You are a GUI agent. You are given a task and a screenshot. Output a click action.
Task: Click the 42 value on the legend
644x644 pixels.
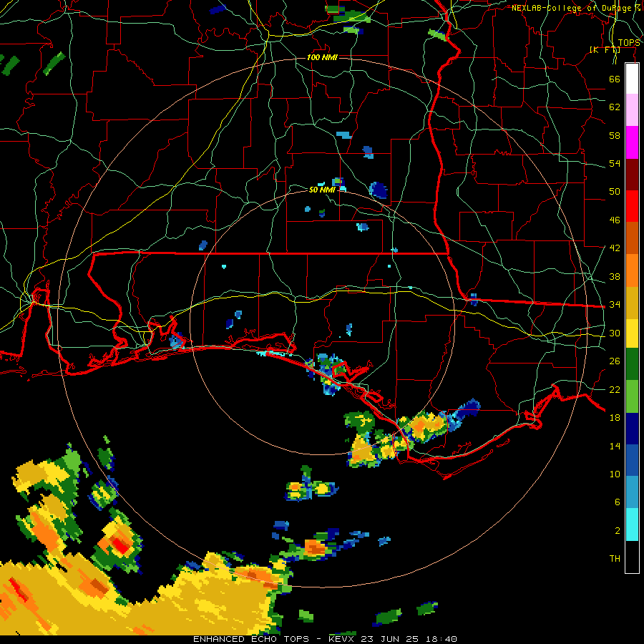pos(615,248)
